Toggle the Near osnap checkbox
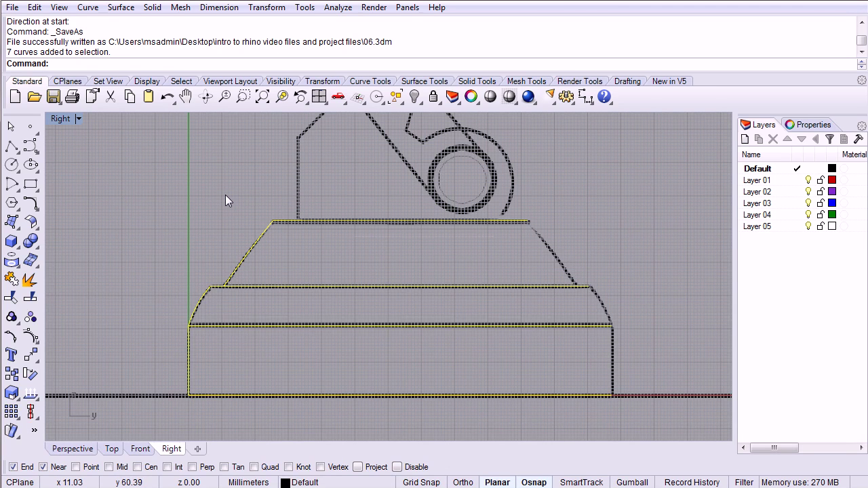The width and height of the screenshot is (868, 488). pyautogui.click(x=43, y=467)
